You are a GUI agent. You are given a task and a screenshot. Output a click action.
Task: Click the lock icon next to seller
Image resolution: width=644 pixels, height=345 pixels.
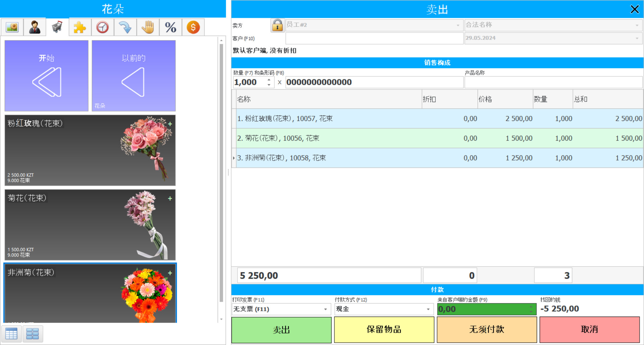tap(277, 25)
